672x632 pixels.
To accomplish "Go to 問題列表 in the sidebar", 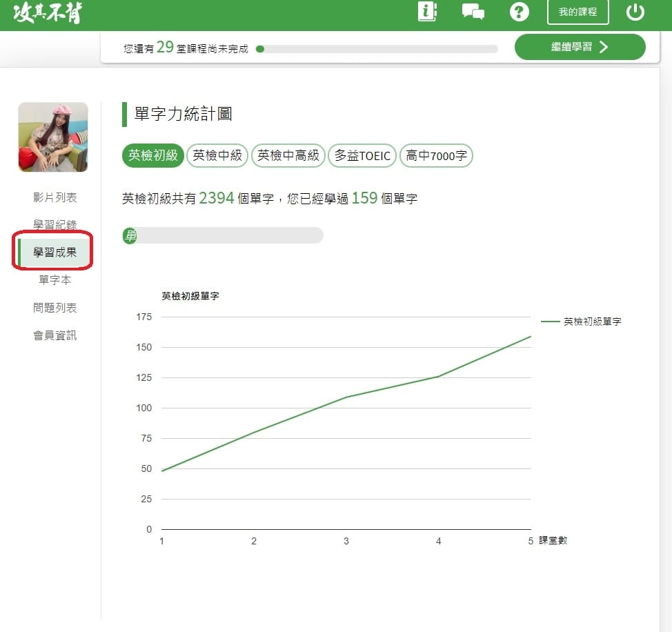I will pyautogui.click(x=55, y=308).
